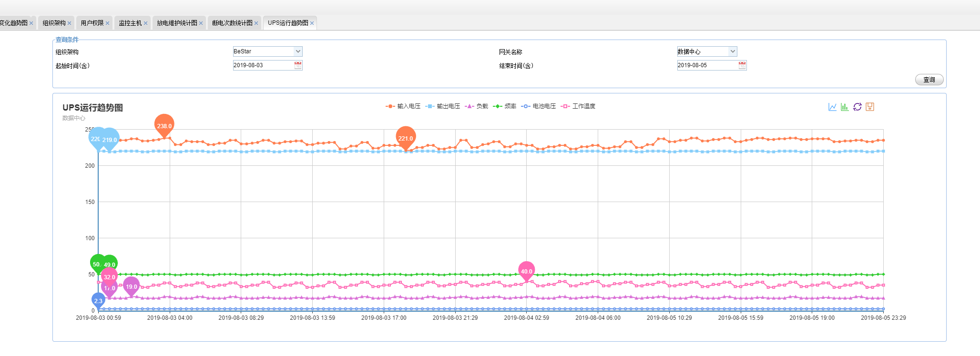The width and height of the screenshot is (980, 356).
Task: Toggle 频率 series in legend
Action: [504, 106]
